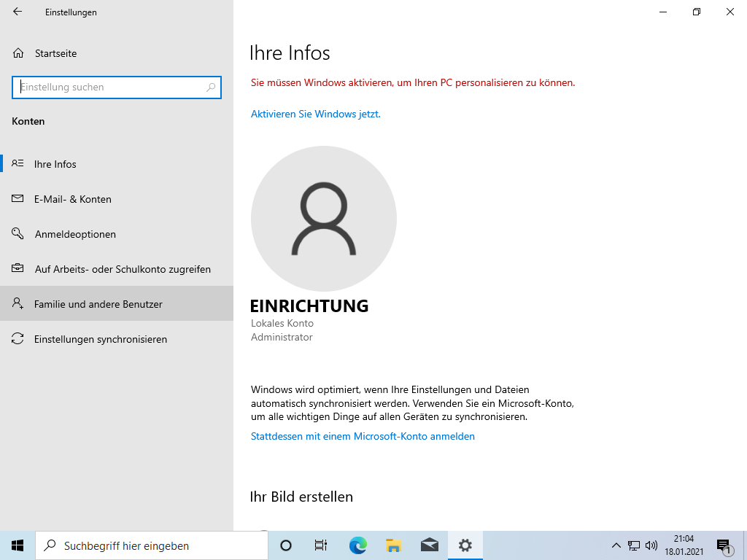Open the Windows Start menu

tap(18, 545)
